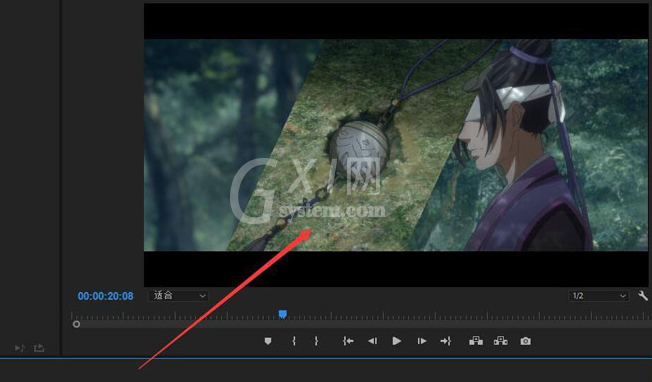Image resolution: width=652 pixels, height=382 pixels.
Task: Open the playback resolution dropdown 1/2
Action: coord(598,296)
